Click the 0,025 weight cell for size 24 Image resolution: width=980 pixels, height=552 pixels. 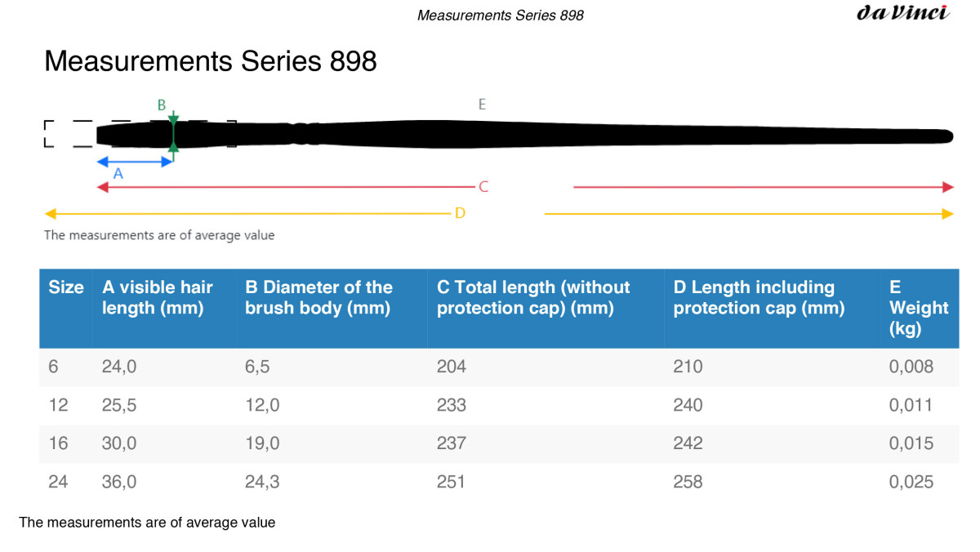coord(911,482)
